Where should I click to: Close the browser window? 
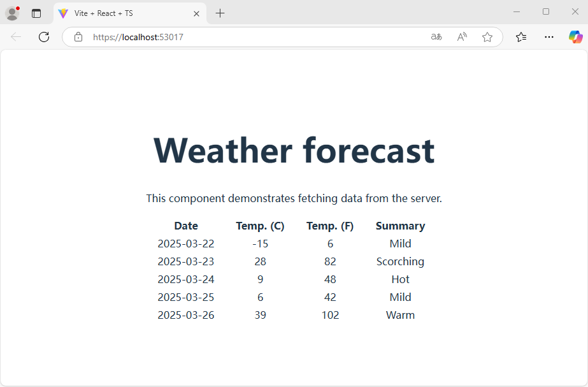point(575,12)
